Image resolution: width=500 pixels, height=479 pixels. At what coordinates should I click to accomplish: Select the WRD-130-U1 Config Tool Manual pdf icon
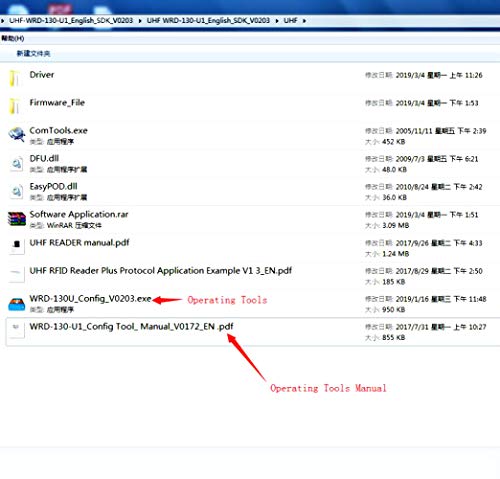click(16, 329)
